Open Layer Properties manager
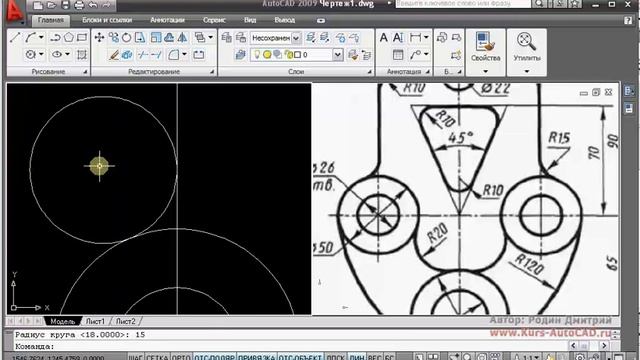Image resolution: width=640 pixels, height=360 pixels. [x=241, y=54]
